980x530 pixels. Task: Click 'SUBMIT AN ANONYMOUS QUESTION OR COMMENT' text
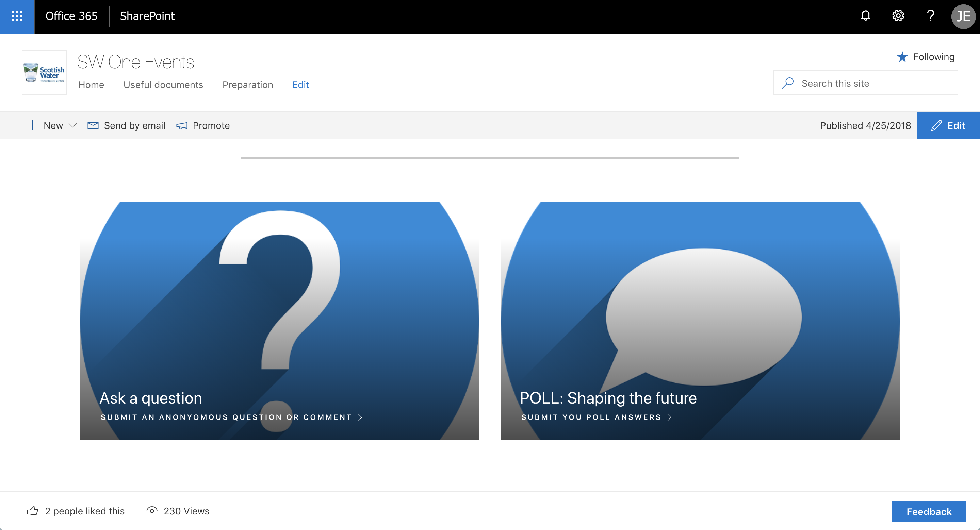(x=226, y=417)
